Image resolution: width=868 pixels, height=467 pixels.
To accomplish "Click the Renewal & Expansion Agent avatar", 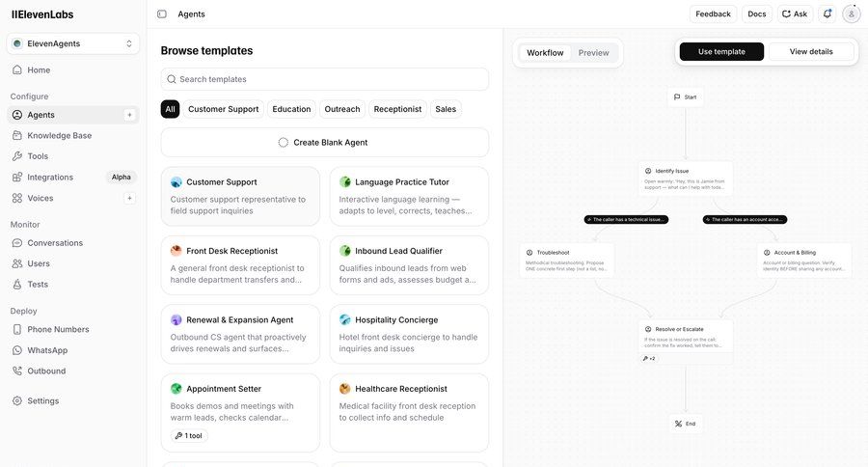I will [x=176, y=319].
